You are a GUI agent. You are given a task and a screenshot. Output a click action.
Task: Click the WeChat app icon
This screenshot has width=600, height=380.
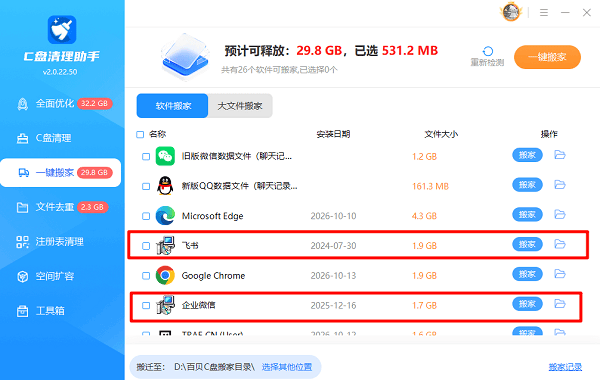pyautogui.click(x=165, y=156)
